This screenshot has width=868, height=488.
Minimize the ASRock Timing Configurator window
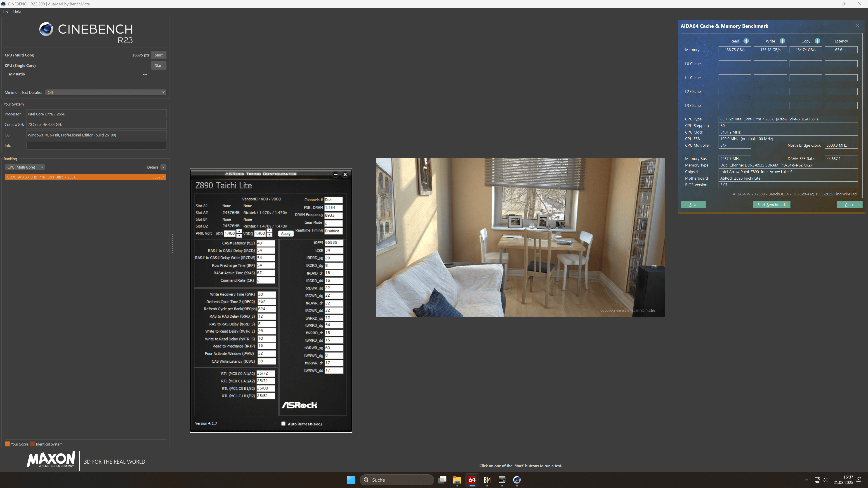(x=335, y=174)
